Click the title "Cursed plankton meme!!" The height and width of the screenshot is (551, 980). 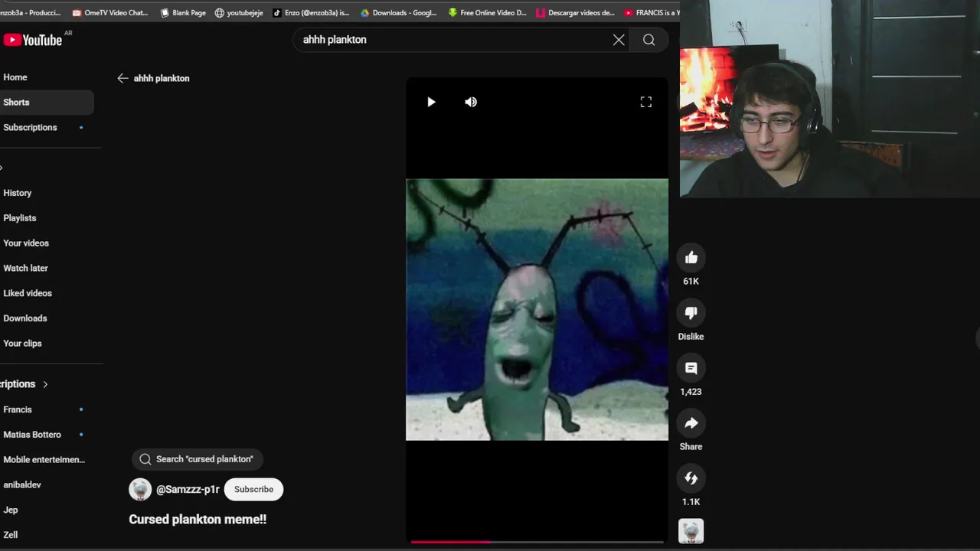pos(198,520)
